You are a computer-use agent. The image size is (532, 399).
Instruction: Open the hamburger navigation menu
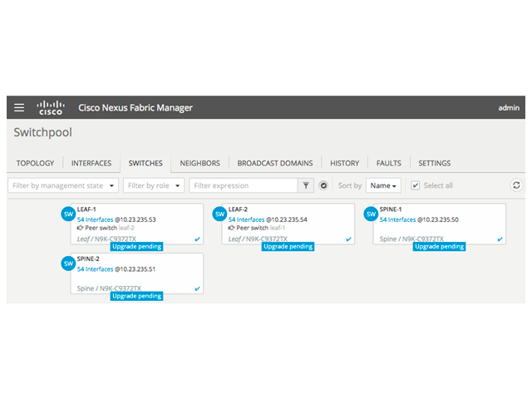point(19,107)
